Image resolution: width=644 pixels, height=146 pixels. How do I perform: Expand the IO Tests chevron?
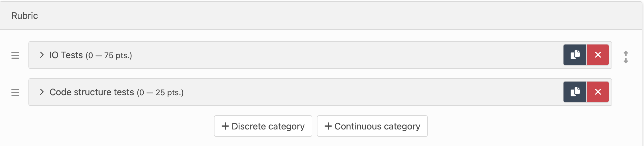tap(42, 55)
